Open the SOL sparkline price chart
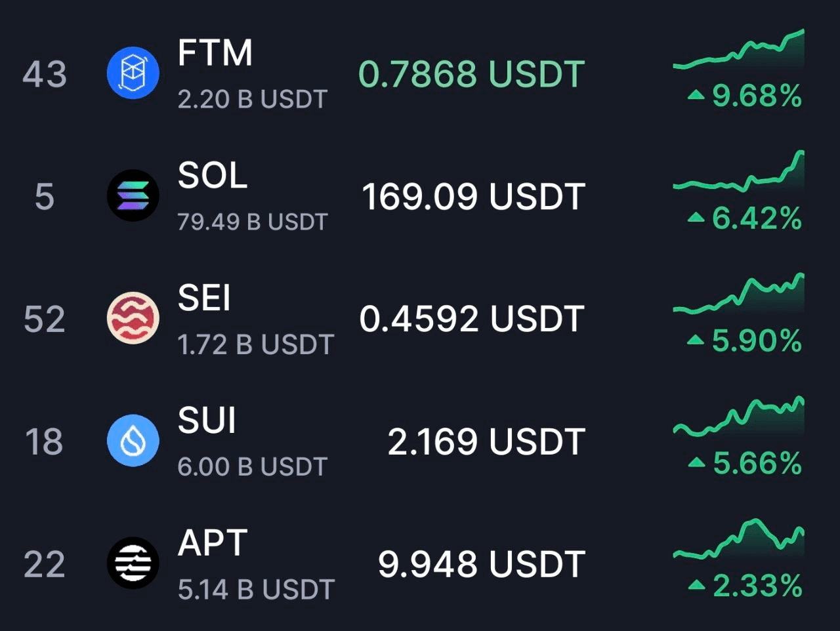 (x=739, y=171)
